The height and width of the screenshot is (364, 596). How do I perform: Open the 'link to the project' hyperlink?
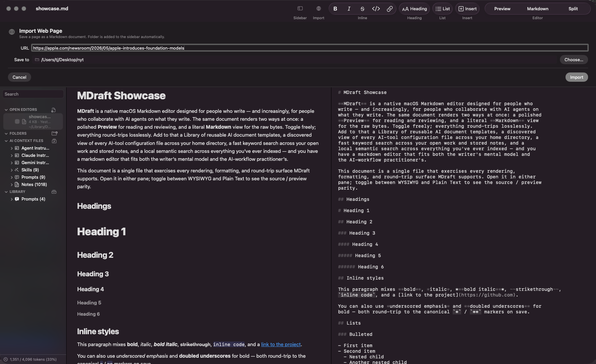[x=281, y=344]
